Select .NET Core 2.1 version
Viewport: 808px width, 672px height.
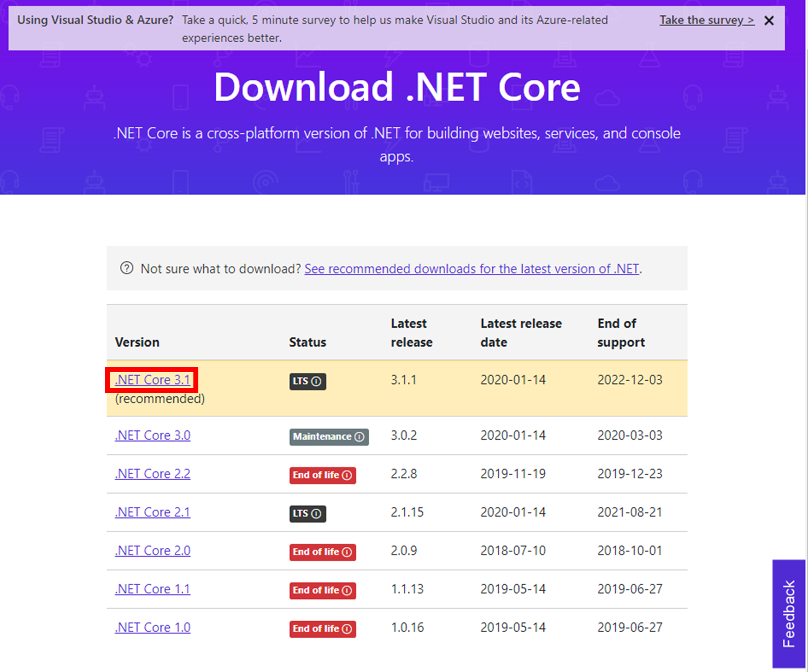(x=152, y=512)
